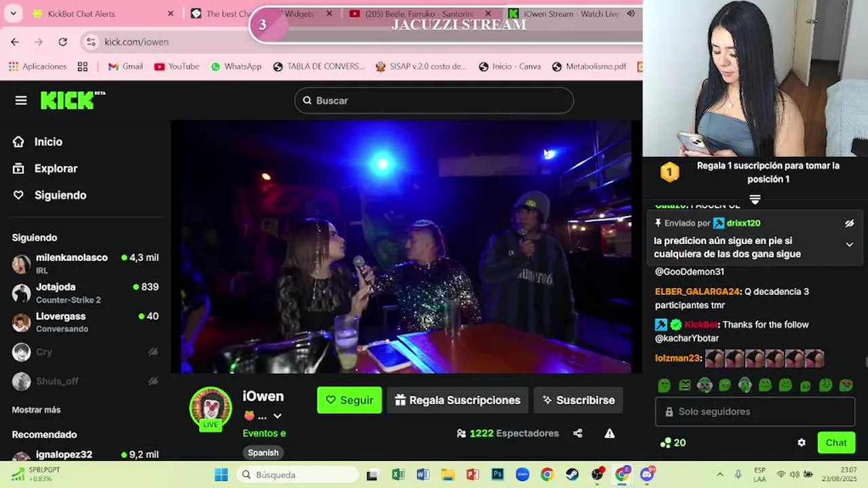The height and width of the screenshot is (488, 868).
Task: Click username lolzman23 in chat
Action: [x=677, y=358]
